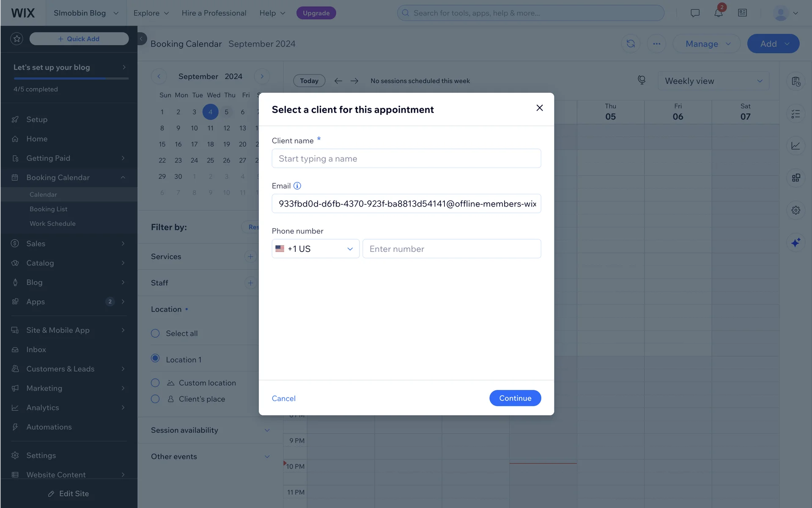
Task: Click the notifications bell icon
Action: 718,13
